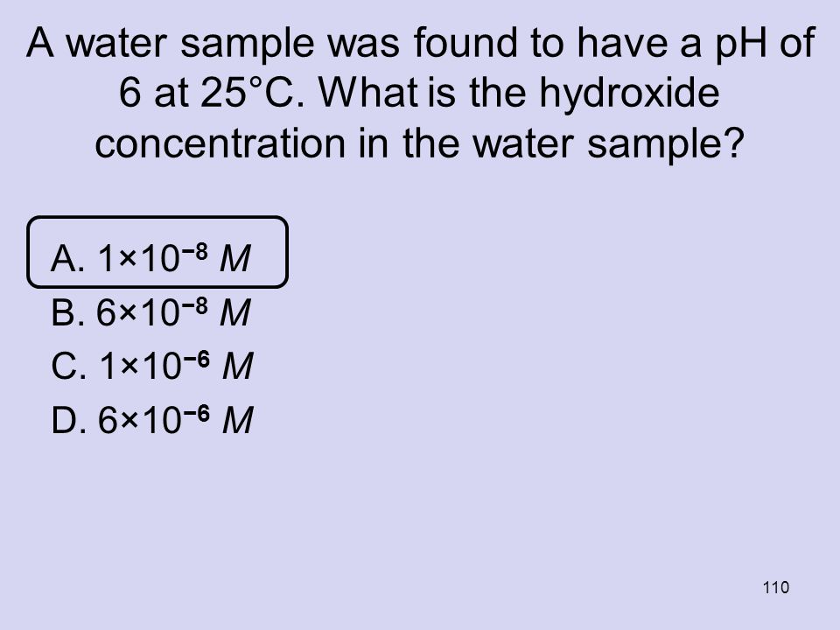The height and width of the screenshot is (630, 840).
Task: Click the italic M unit in option A
Action: (234, 258)
